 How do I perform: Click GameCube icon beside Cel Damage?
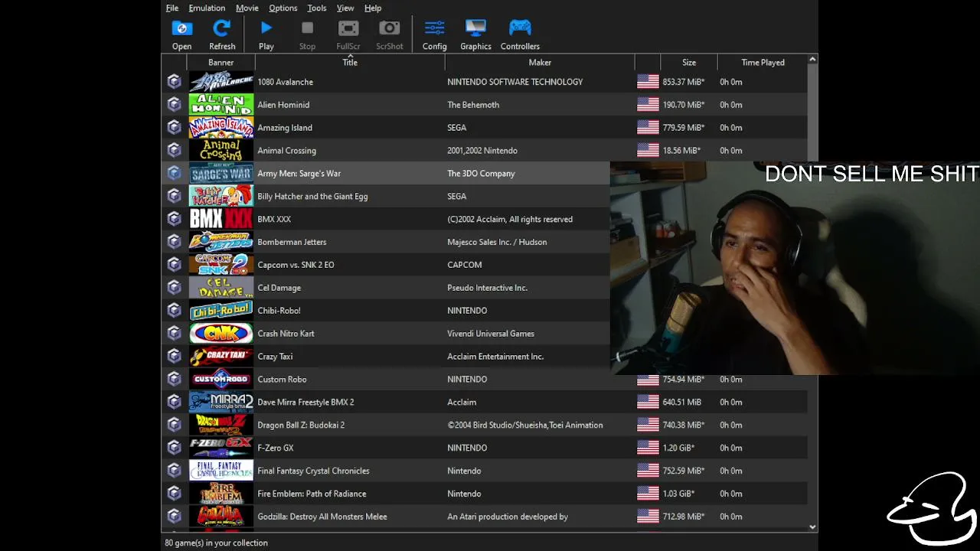[x=174, y=288]
